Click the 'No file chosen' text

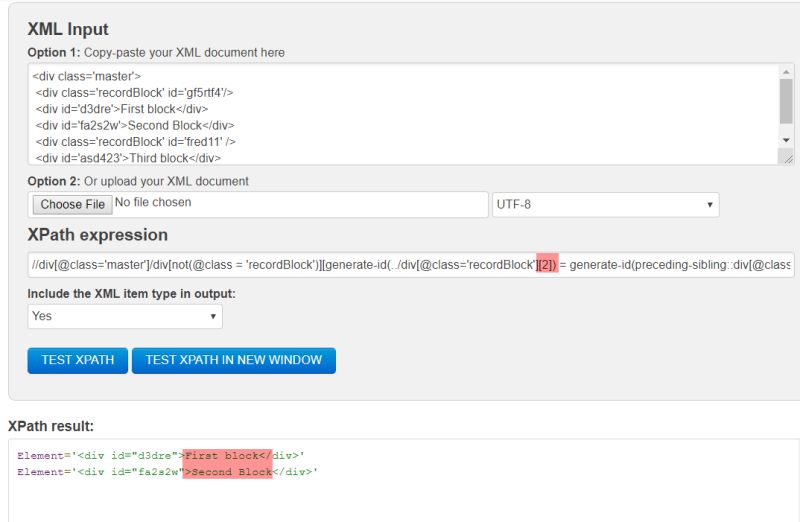[153, 203]
